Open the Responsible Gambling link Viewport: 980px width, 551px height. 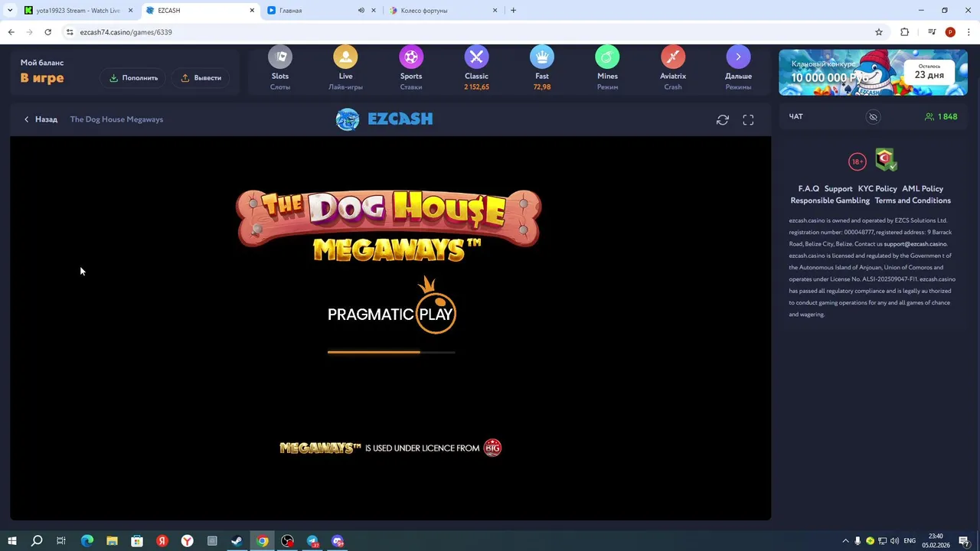coord(830,201)
